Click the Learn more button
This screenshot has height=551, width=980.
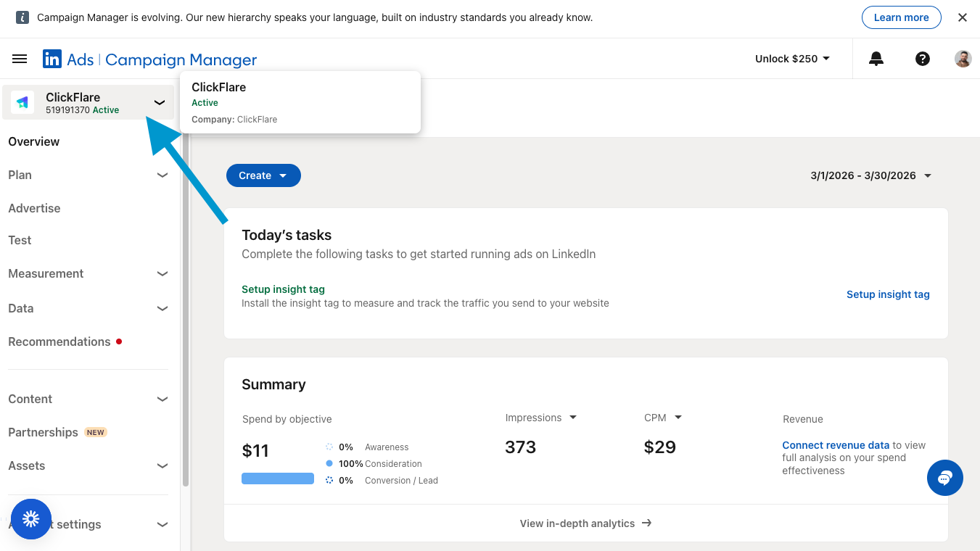[901, 17]
